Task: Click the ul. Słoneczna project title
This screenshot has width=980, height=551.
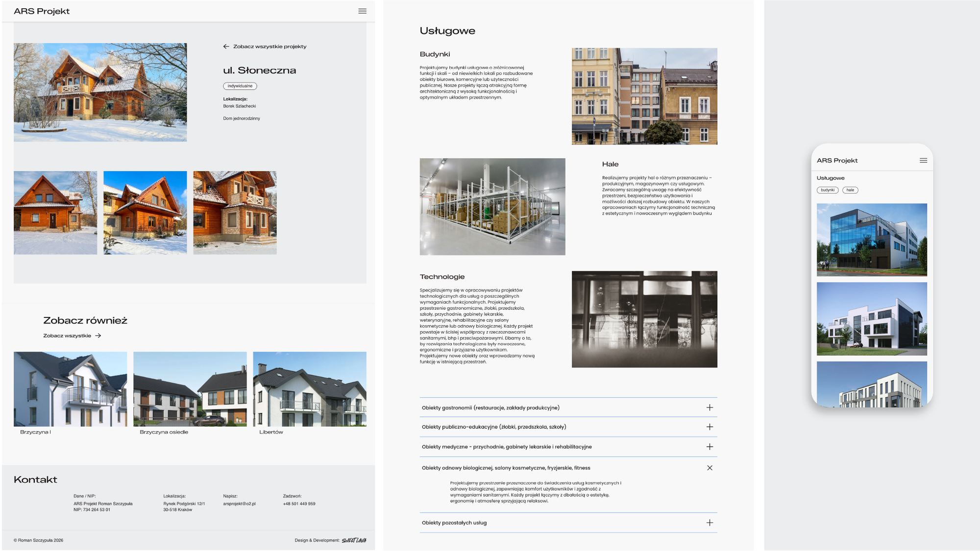Action: [260, 71]
